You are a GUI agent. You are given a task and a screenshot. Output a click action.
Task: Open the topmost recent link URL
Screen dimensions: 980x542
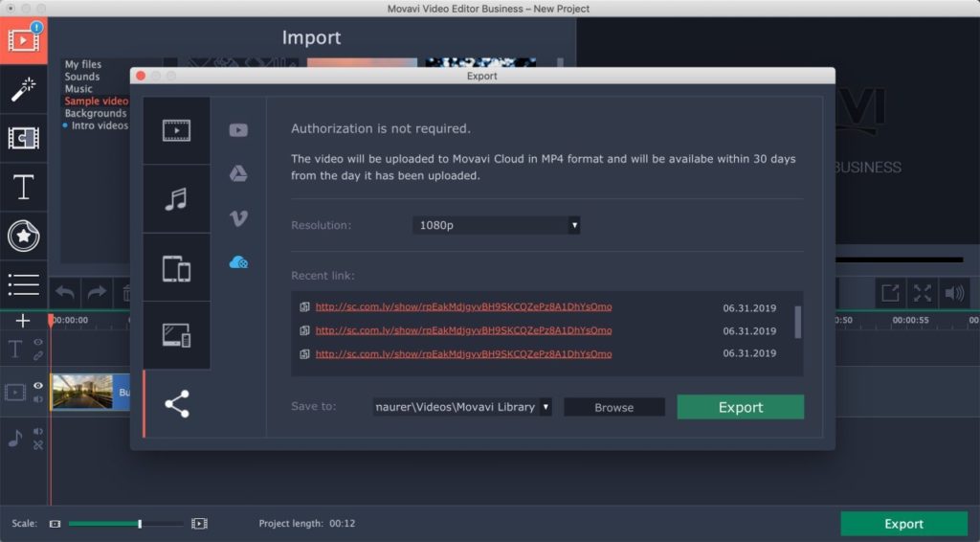pyautogui.click(x=464, y=307)
